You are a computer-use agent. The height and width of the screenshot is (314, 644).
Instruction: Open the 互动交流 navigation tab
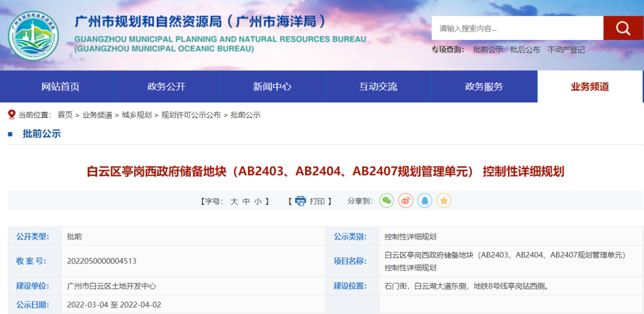tap(378, 86)
